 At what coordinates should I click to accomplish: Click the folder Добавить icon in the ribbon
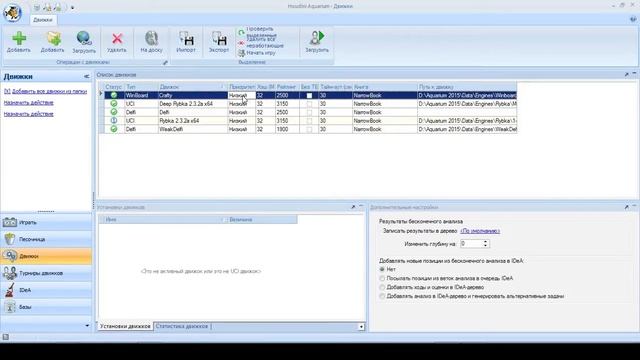coord(53,38)
